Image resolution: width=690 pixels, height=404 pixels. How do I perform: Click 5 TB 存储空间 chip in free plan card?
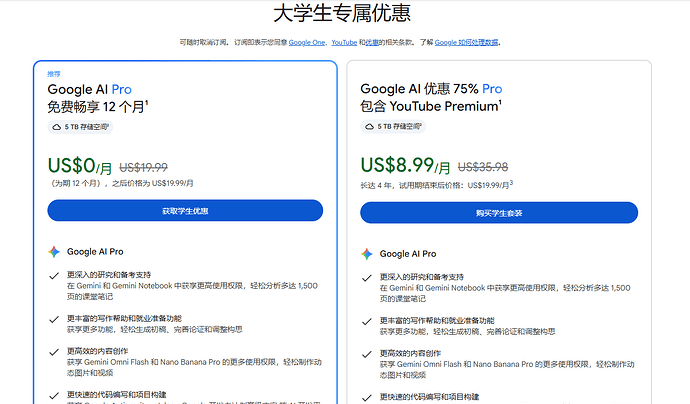tap(81, 127)
